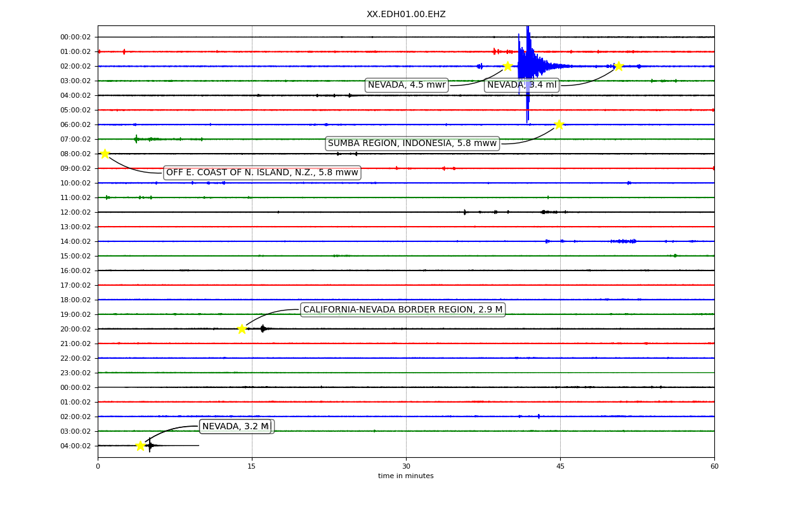
Task: Click the California-Nevada border event star marker
Action: 242,329
